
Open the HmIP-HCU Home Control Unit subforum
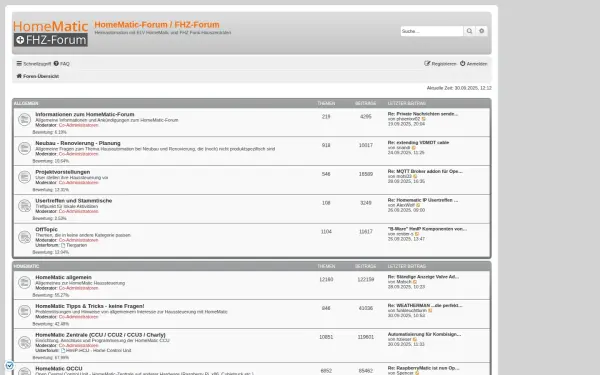99,351
